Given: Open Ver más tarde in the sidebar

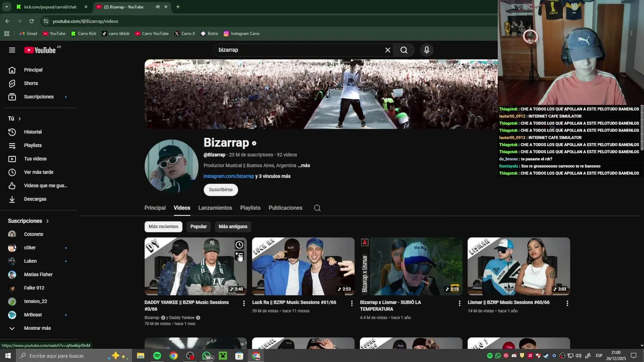Looking at the screenshot, I should [39, 172].
